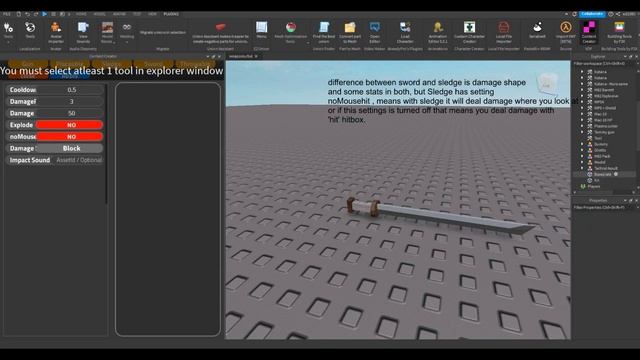The width and height of the screenshot is (640, 360).
Task: Click the blue Collaborate button
Action: (592, 14)
